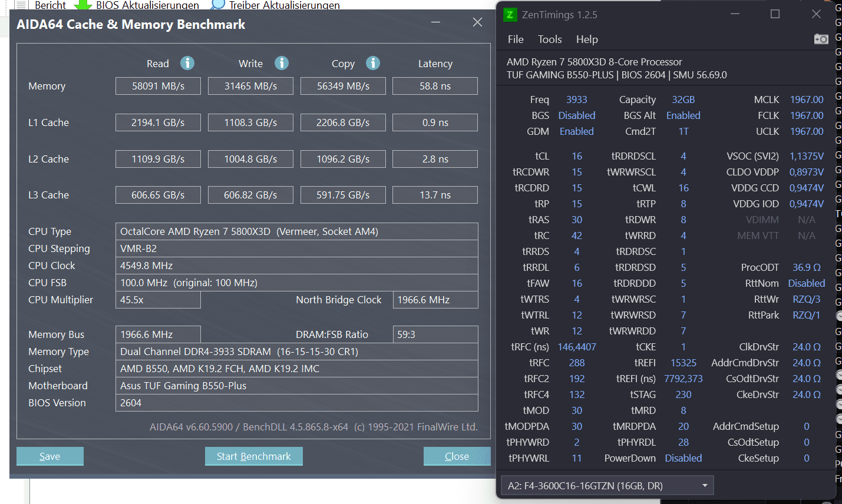Screen dimensions: 842x504
Task: Click the Save button in AIDA64
Action: (x=50, y=456)
